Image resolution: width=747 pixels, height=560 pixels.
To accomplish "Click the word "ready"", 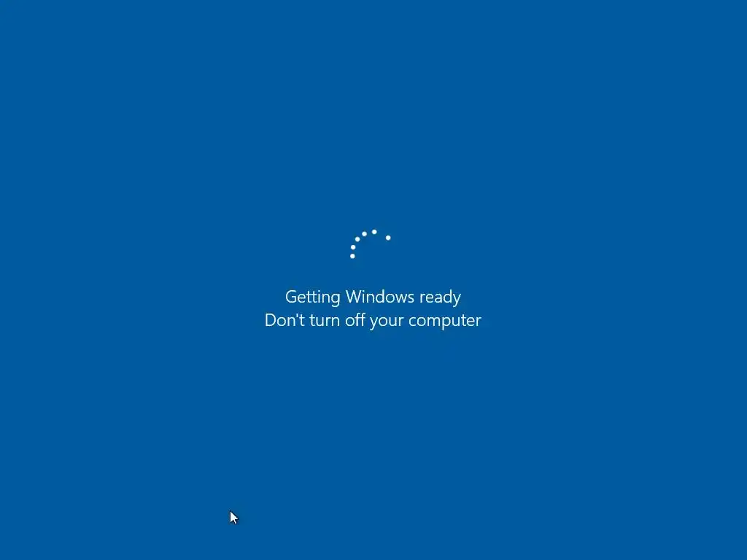I will click(440, 297).
